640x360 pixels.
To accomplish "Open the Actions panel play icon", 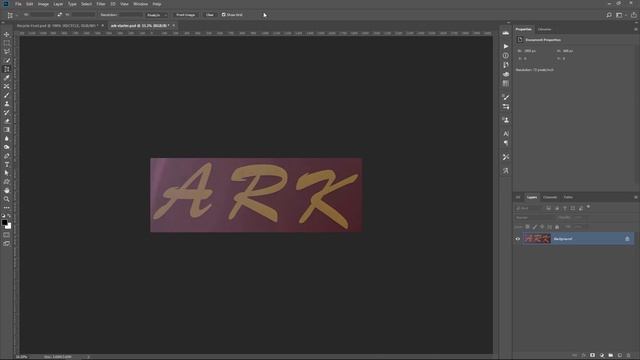I will [x=506, y=46].
